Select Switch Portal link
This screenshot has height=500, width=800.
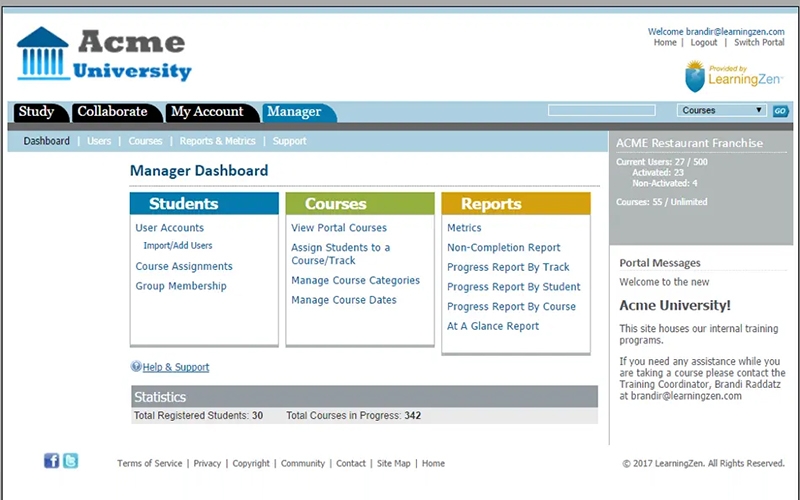(x=759, y=43)
